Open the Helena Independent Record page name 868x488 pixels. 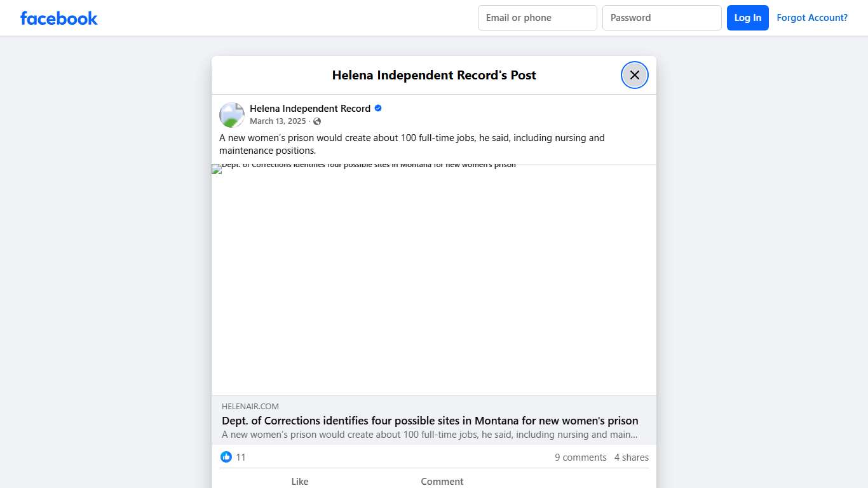pos(309,109)
